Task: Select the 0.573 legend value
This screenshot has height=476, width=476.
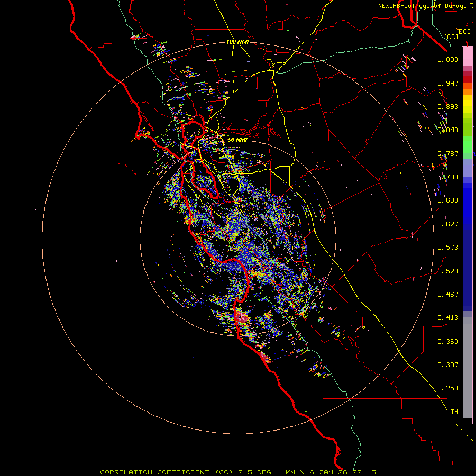Action: (x=448, y=248)
